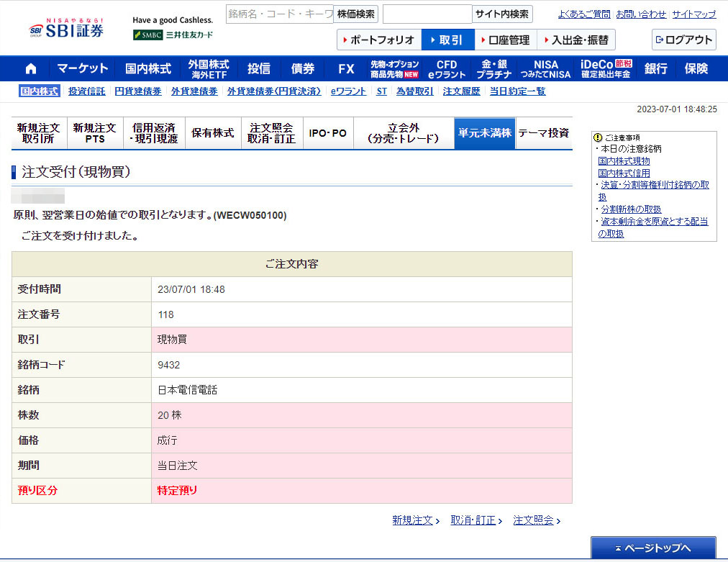
Task: Open the 国内株式現物 notice link
Action: (624, 161)
